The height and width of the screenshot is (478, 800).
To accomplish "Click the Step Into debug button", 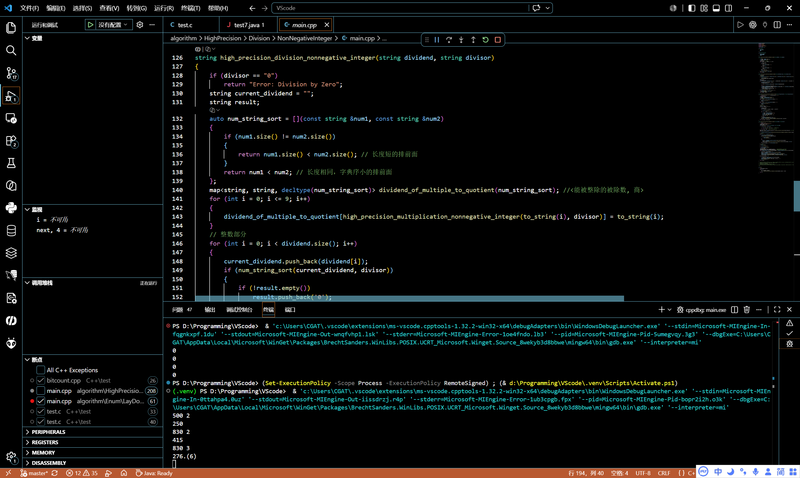I will 461,40.
